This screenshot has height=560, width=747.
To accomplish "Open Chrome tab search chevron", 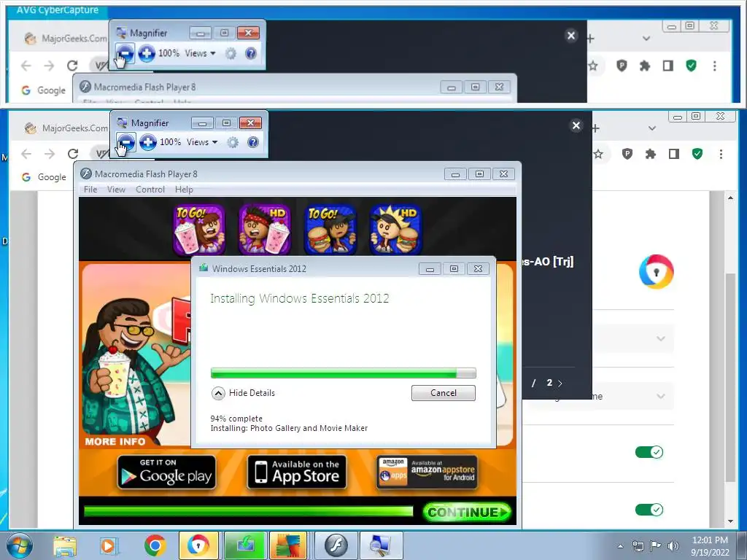I will click(x=652, y=128).
